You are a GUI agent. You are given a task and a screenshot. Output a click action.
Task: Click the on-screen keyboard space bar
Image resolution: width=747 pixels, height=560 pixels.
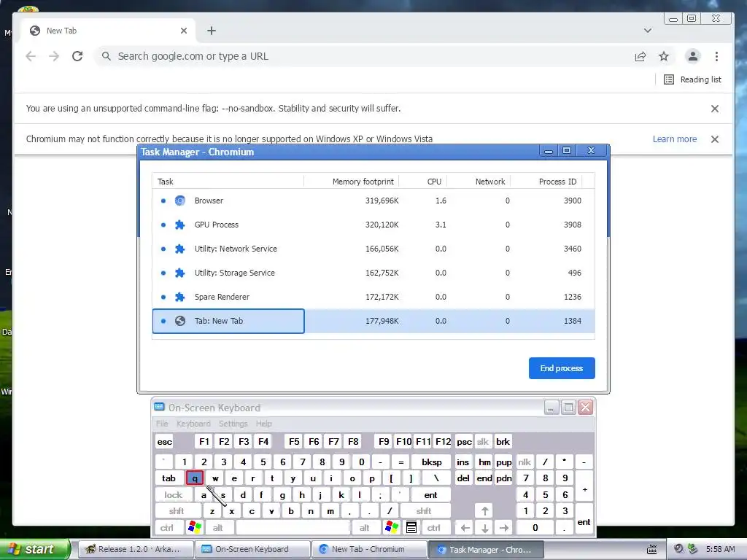tap(293, 528)
